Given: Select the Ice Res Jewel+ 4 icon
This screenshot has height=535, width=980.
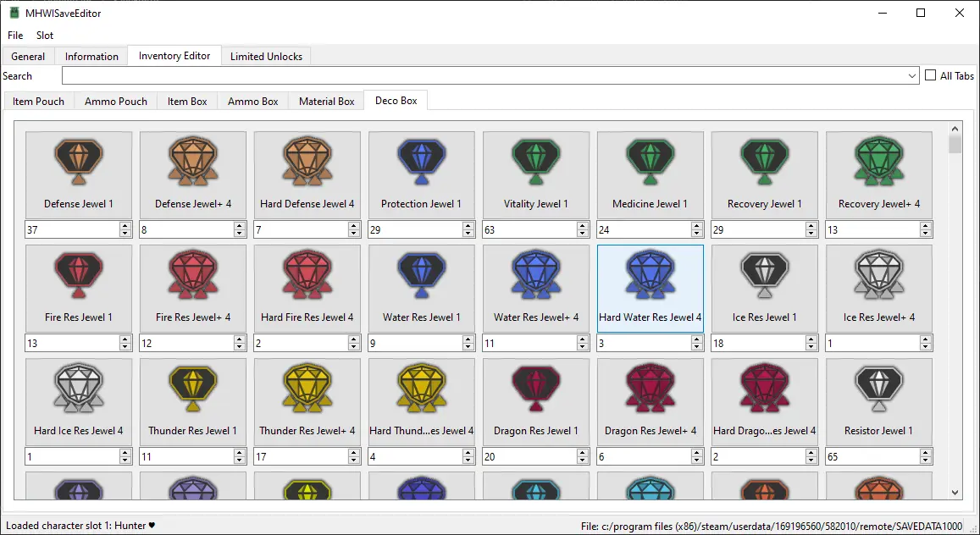Looking at the screenshot, I should click(x=879, y=274).
